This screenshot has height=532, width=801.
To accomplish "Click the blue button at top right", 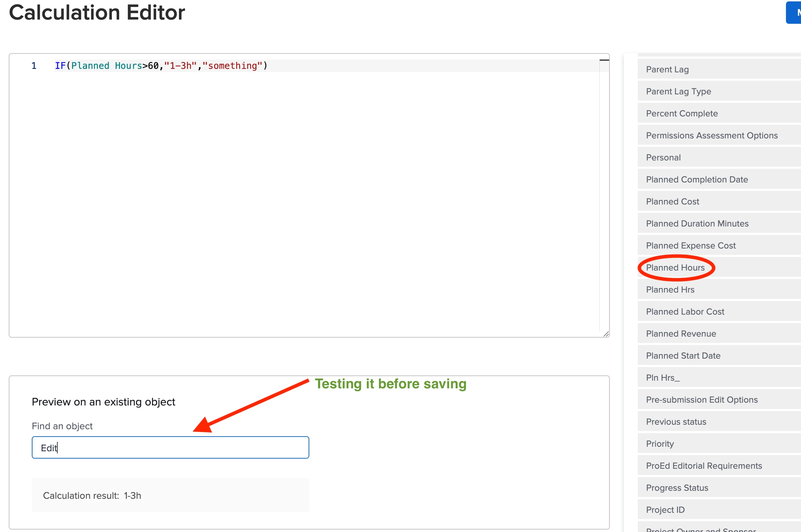I will coord(793,13).
